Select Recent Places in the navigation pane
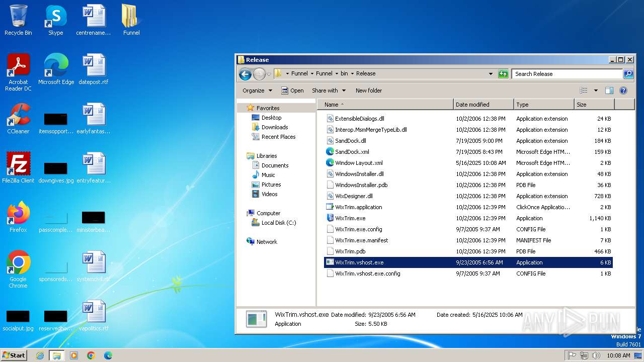Screen dimensions: 644x362 (x=278, y=137)
